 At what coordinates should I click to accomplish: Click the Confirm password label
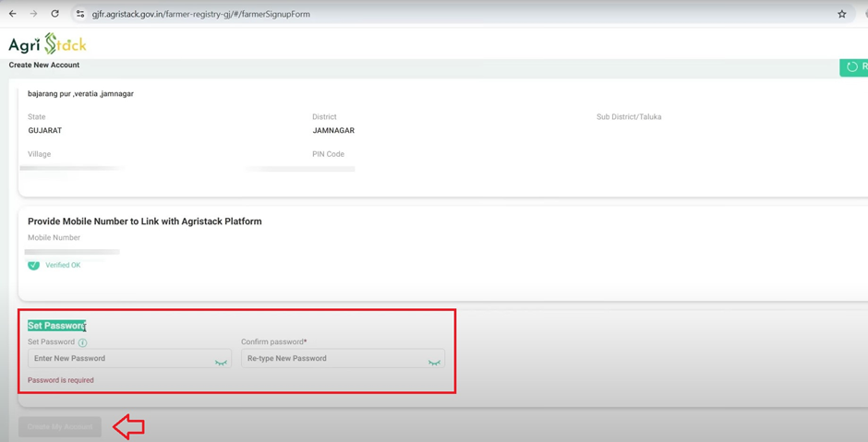[274, 341]
